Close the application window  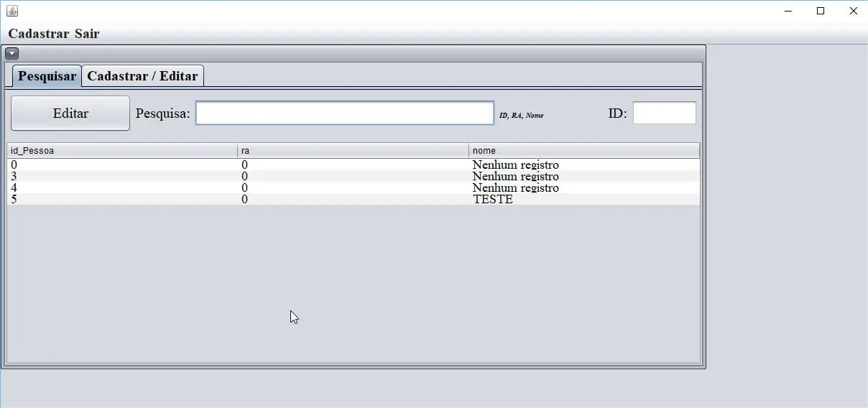(853, 11)
